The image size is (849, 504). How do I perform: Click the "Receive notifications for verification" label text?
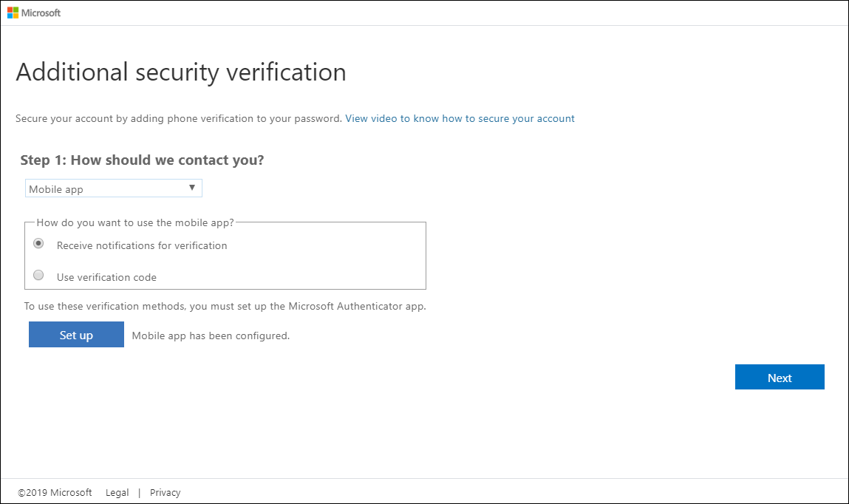142,245
